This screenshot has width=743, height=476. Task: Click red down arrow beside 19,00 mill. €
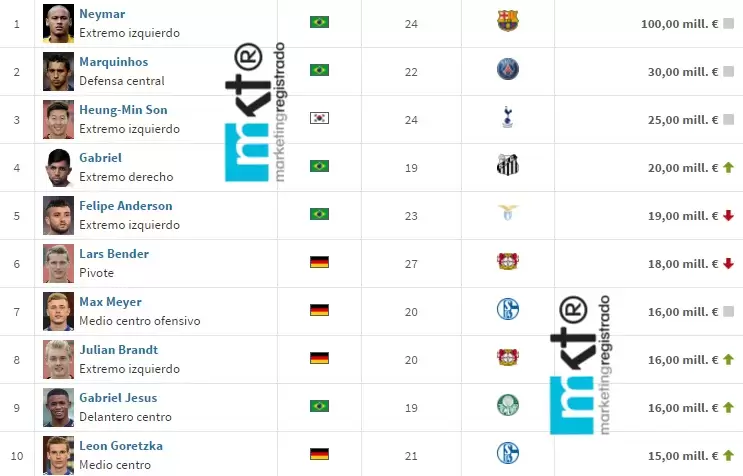click(x=729, y=215)
